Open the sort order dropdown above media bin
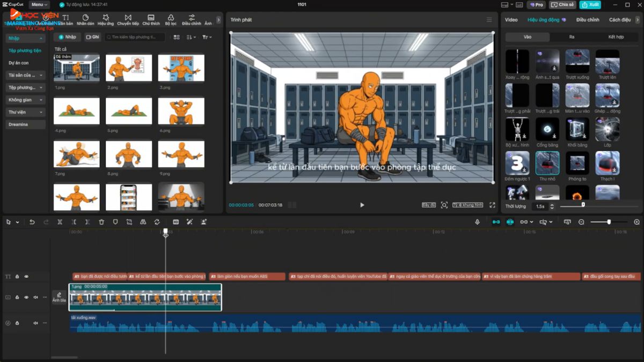Viewport: 644px width, 362px height. point(189,37)
